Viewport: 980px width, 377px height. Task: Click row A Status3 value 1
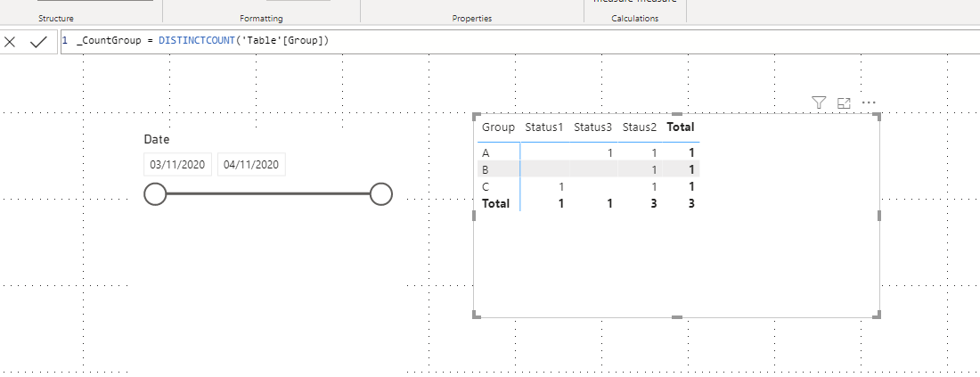[609, 152]
